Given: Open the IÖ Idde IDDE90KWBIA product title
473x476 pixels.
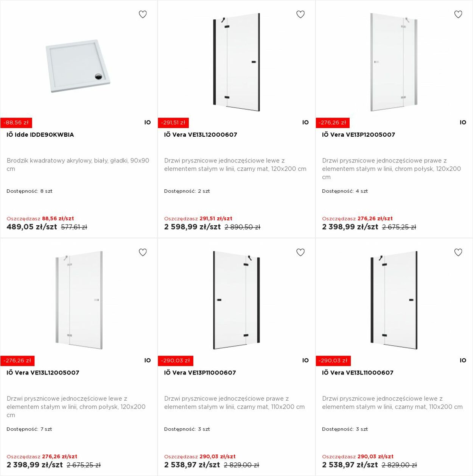Looking at the screenshot, I should coord(40,135).
